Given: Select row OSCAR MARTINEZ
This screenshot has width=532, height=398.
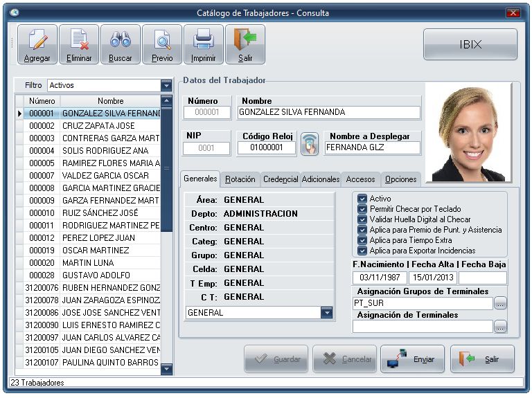Looking at the screenshot, I should click(91, 251).
